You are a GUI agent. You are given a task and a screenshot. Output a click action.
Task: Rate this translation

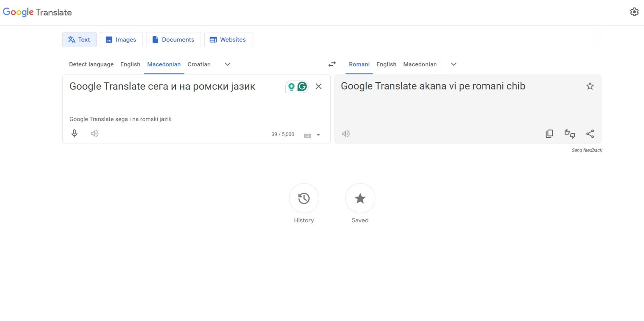pyautogui.click(x=570, y=134)
